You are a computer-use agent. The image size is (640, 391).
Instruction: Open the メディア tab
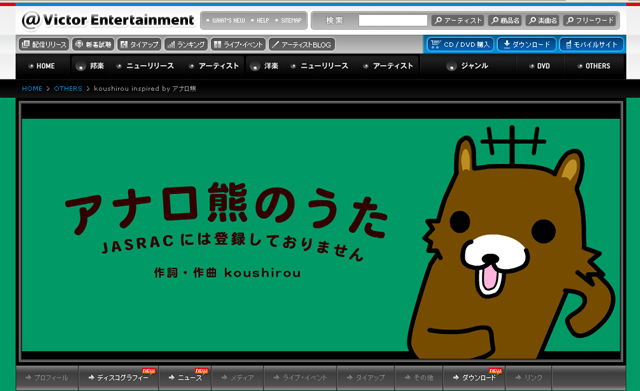click(x=238, y=378)
